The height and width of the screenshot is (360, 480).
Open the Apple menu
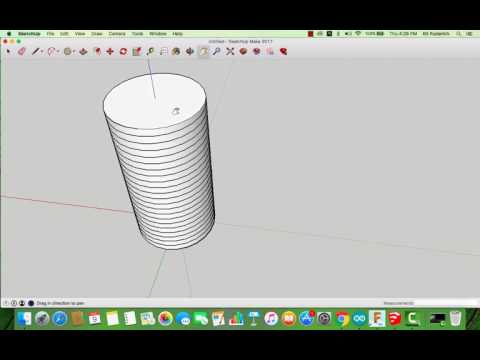(9, 34)
